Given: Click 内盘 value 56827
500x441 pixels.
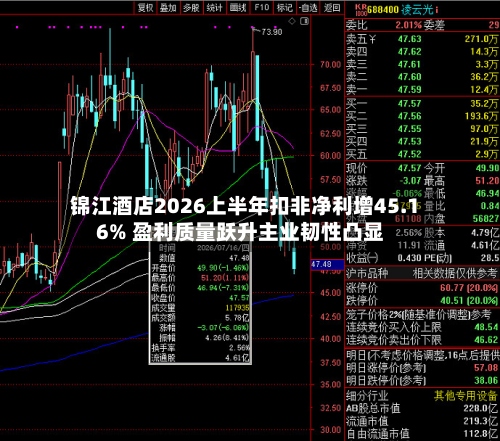Looking at the screenshot, I should click(486, 219).
